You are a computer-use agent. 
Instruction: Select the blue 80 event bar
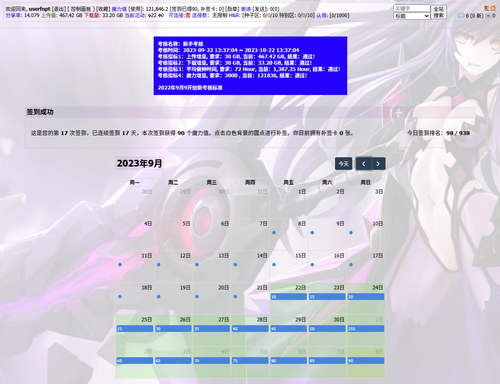point(288,361)
